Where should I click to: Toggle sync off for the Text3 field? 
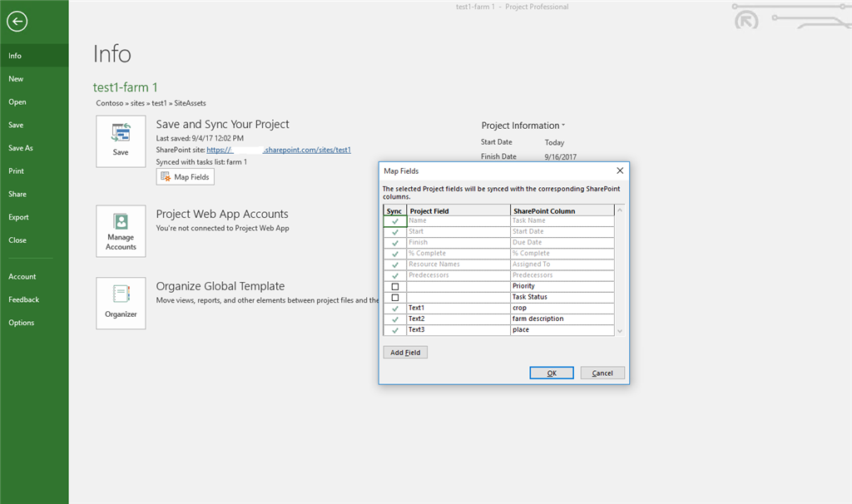pos(394,329)
